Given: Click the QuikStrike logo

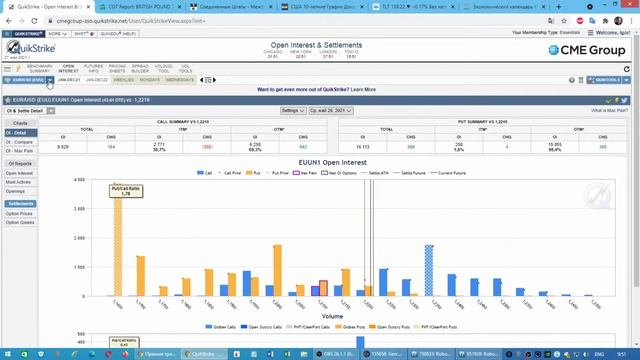Looking at the screenshot, I should (x=31, y=48).
